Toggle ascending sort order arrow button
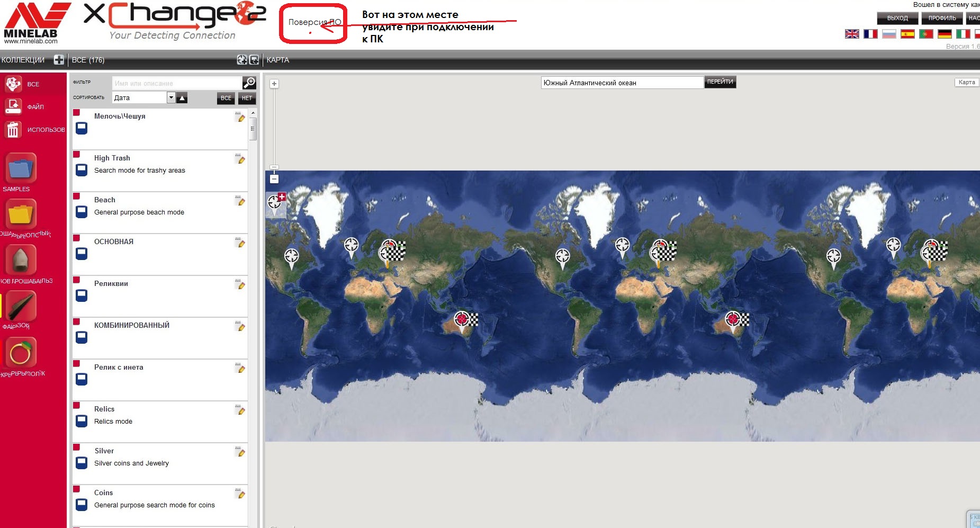 (x=182, y=98)
